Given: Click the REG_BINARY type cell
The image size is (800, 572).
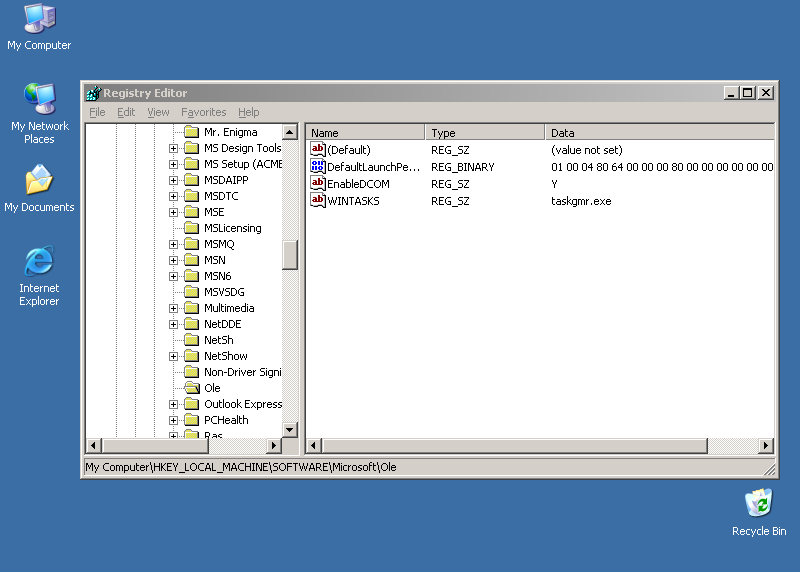Looking at the screenshot, I should click(x=462, y=167).
